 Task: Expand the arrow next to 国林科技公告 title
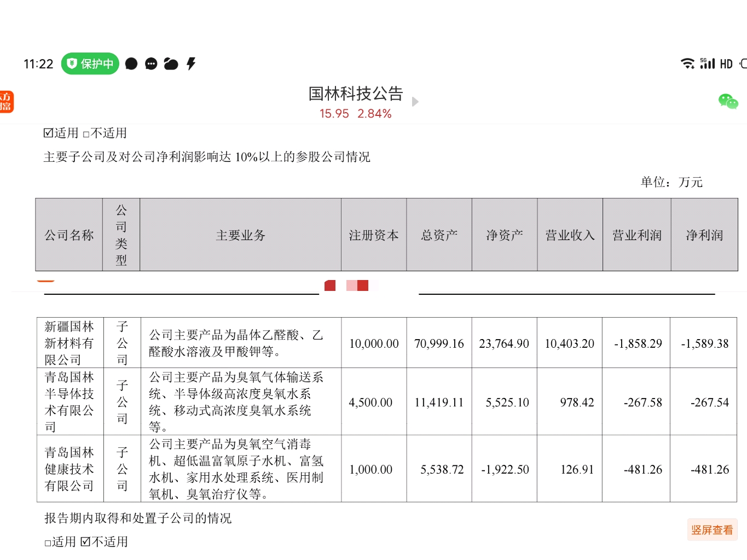[x=415, y=102]
